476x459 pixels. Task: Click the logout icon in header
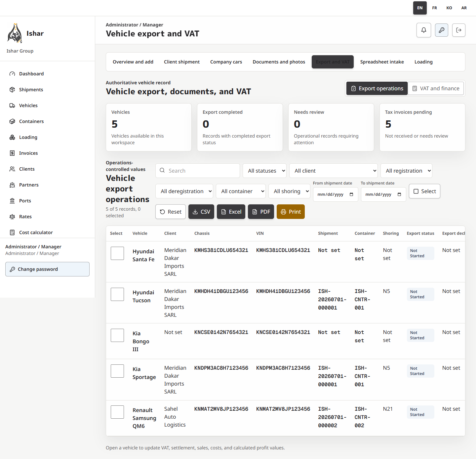pyautogui.click(x=459, y=30)
